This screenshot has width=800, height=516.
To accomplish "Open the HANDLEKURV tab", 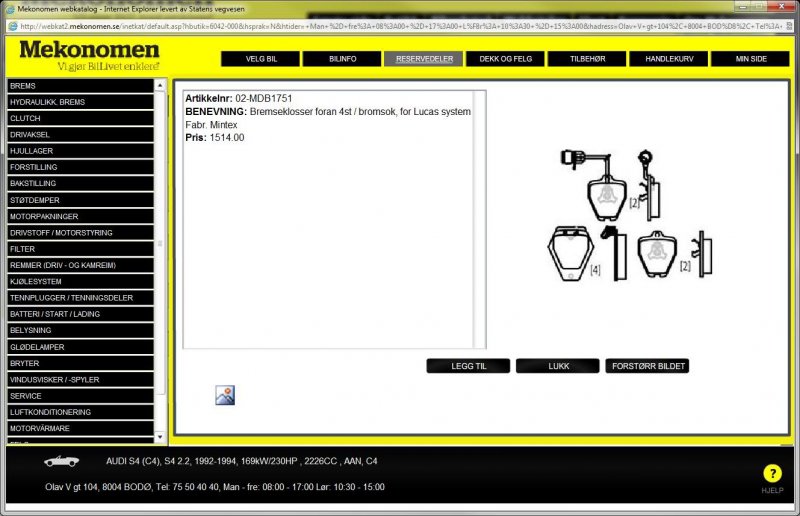I will [x=669, y=59].
